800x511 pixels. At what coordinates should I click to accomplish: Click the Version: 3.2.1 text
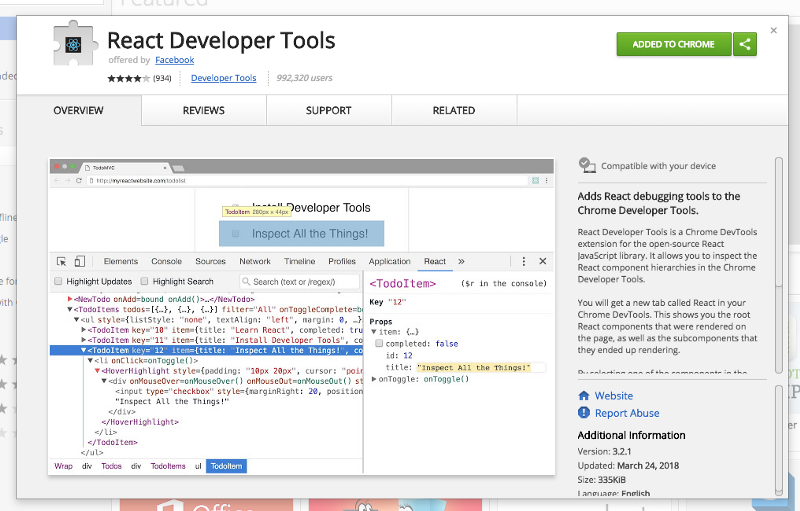pyautogui.click(x=604, y=451)
